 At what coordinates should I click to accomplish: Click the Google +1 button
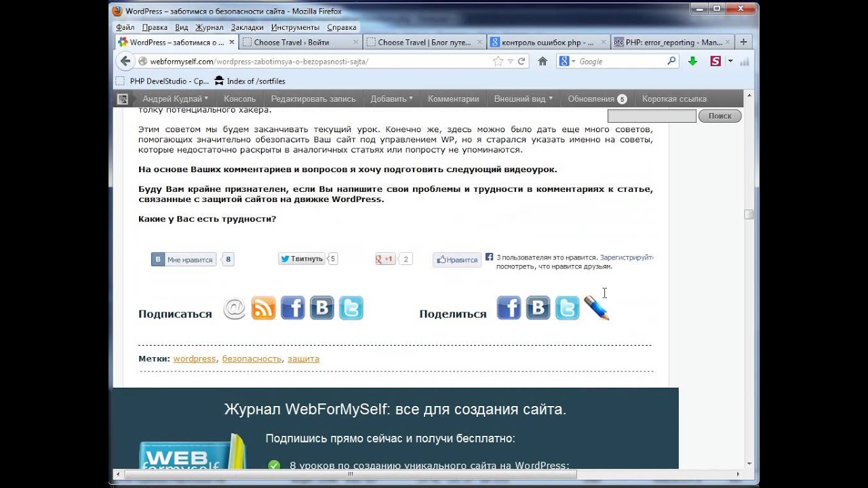(x=386, y=259)
